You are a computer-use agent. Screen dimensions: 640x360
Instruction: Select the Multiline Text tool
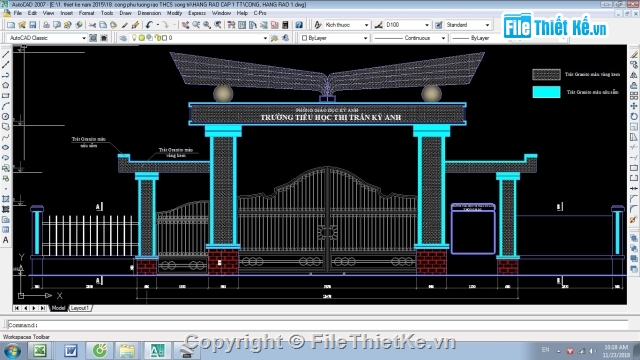6,240
